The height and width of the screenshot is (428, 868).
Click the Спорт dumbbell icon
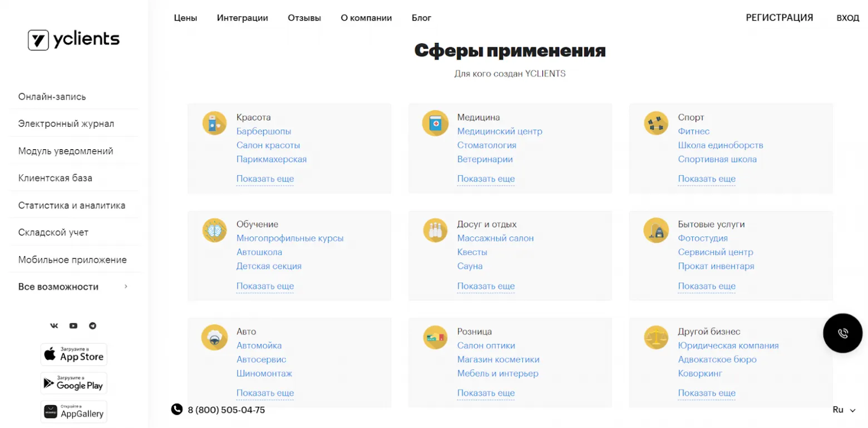pos(656,123)
